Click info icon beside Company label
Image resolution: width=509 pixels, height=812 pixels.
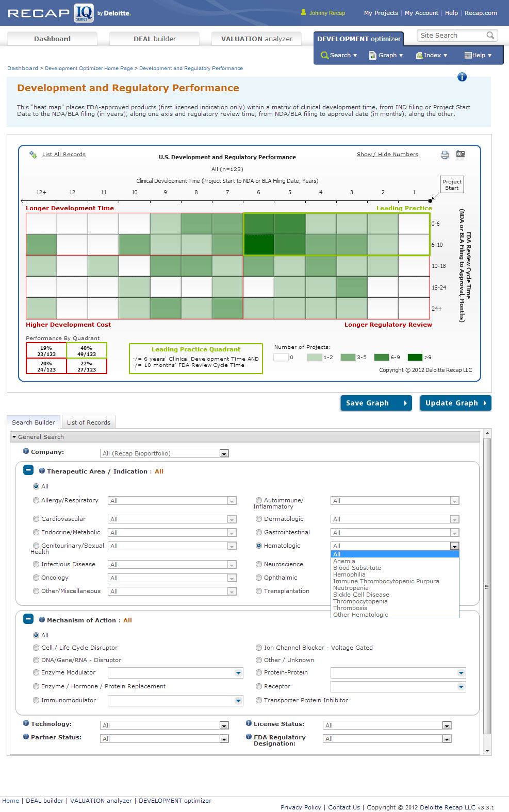pyautogui.click(x=26, y=451)
